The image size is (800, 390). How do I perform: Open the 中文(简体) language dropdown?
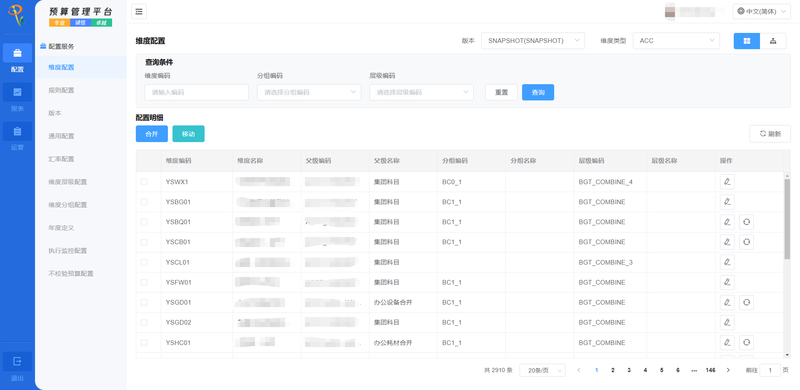coord(762,11)
